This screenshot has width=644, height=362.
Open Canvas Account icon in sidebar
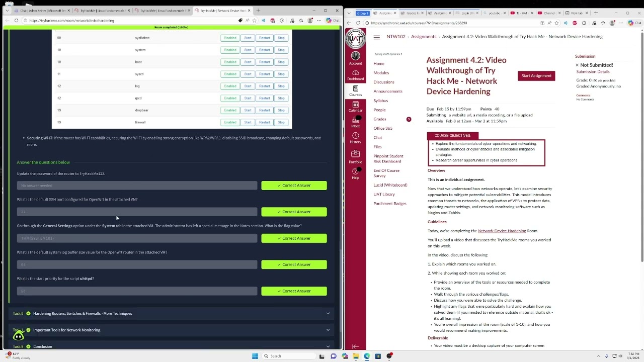coord(355,57)
